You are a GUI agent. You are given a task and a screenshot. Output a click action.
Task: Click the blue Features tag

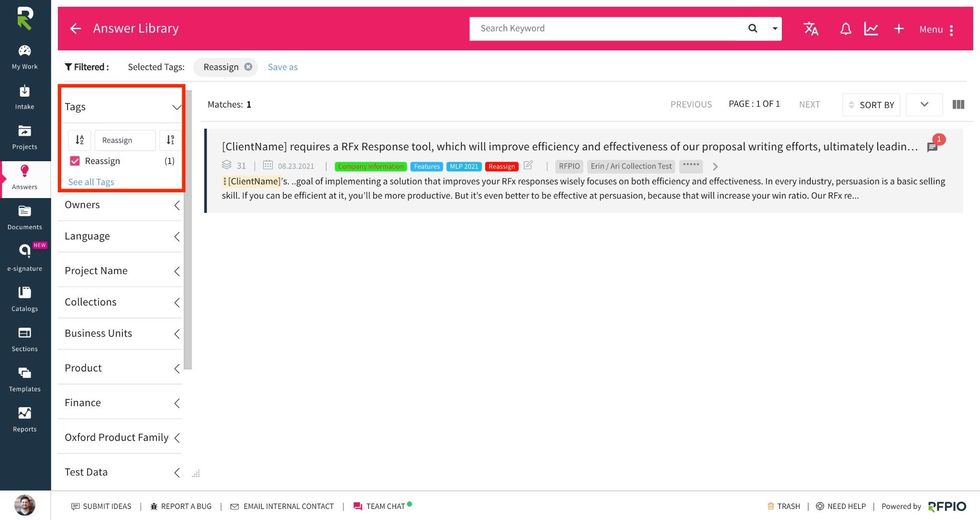pos(426,166)
